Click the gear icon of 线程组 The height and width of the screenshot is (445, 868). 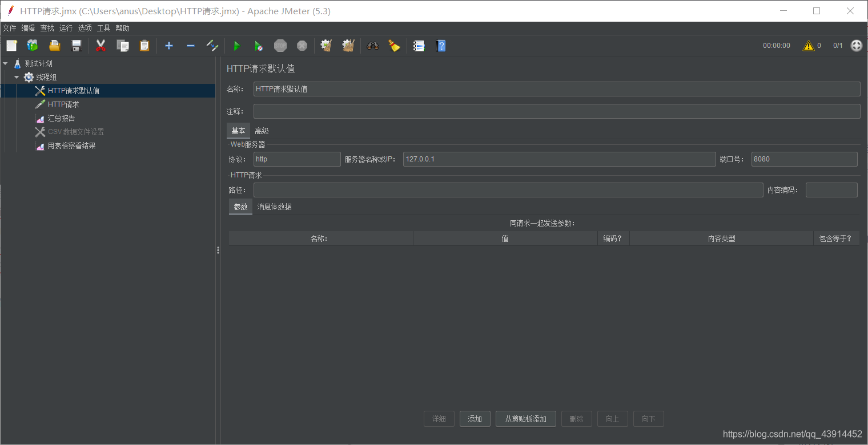29,77
